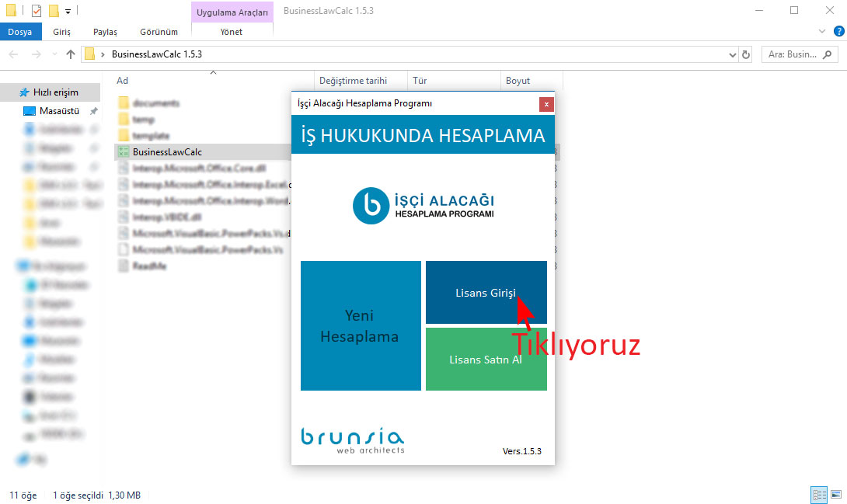The image size is (847, 504).
Task: Select the template folder
Action: 151,135
